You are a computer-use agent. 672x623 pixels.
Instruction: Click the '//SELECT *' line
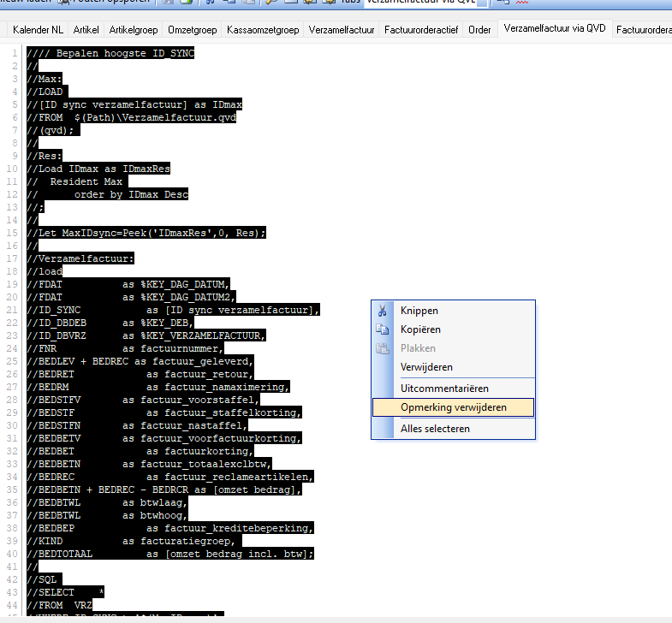(x=66, y=593)
